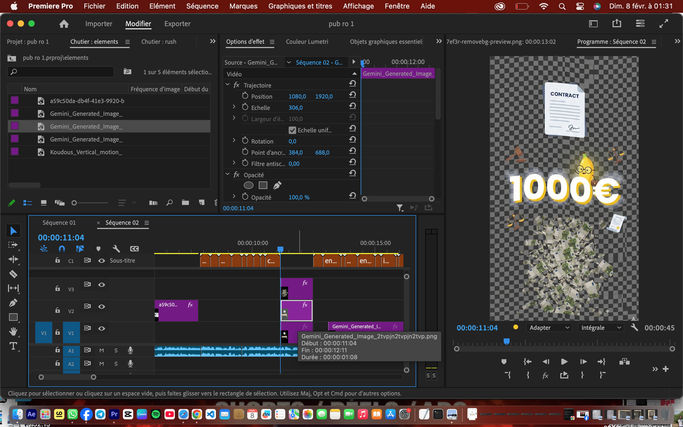Select the Koudous_Vertical_motion item in bin
The width and height of the screenshot is (683, 427).
tap(86, 152)
